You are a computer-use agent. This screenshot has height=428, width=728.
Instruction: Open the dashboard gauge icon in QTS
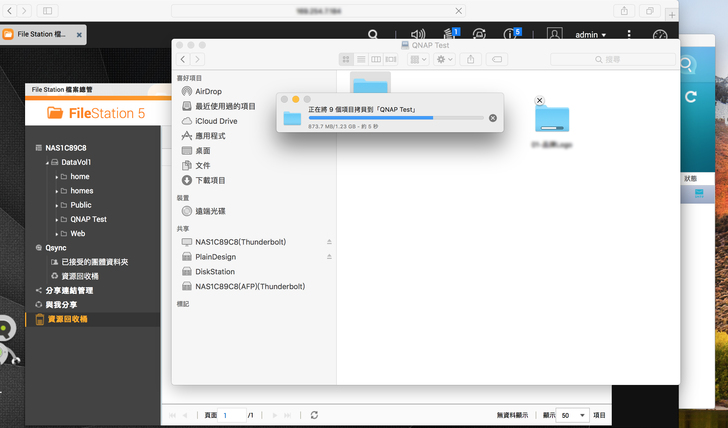tap(660, 35)
